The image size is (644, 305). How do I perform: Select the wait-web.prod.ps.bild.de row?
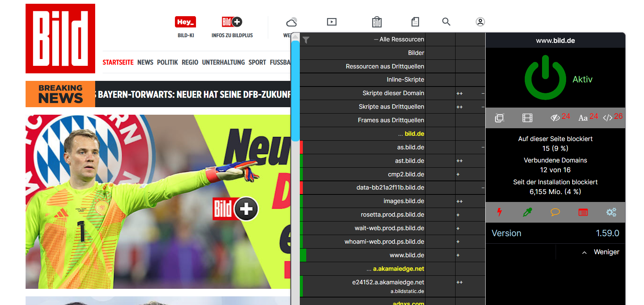[x=392, y=228]
